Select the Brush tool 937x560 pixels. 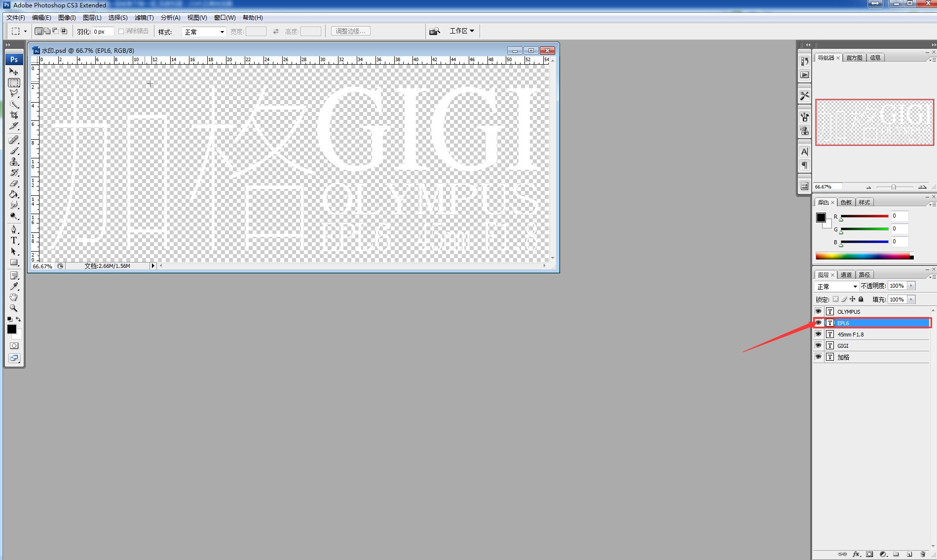[x=14, y=151]
